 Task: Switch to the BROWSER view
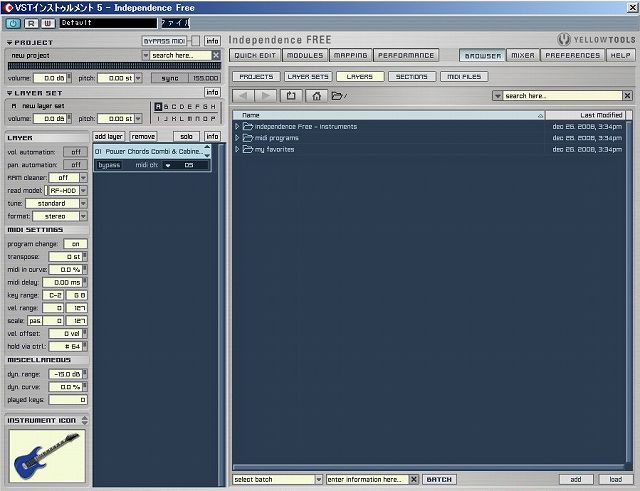point(482,55)
